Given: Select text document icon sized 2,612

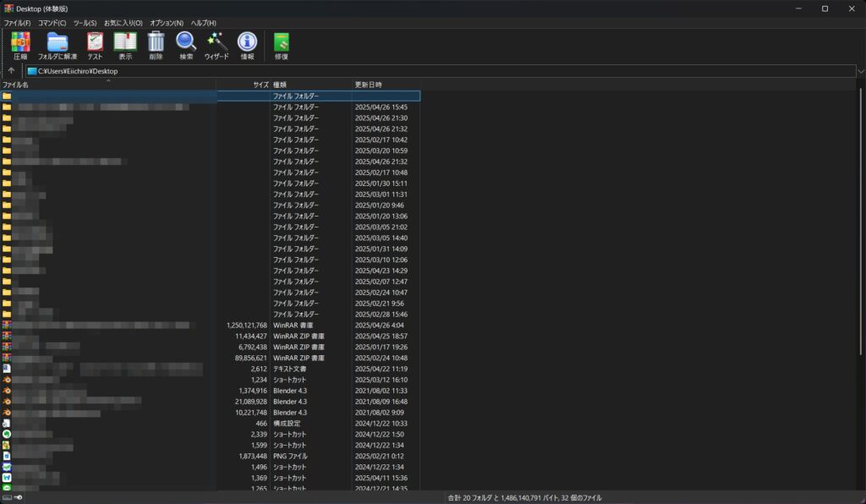Looking at the screenshot, I should click(7, 369).
